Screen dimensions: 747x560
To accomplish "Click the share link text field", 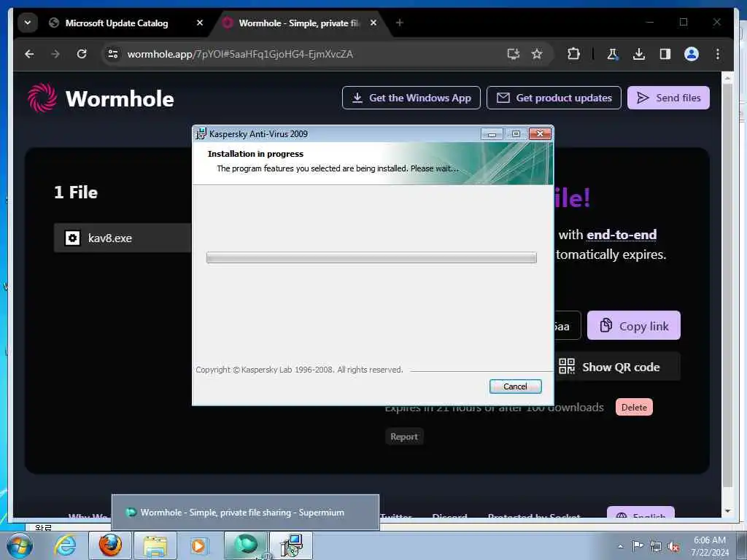I will click(567, 326).
